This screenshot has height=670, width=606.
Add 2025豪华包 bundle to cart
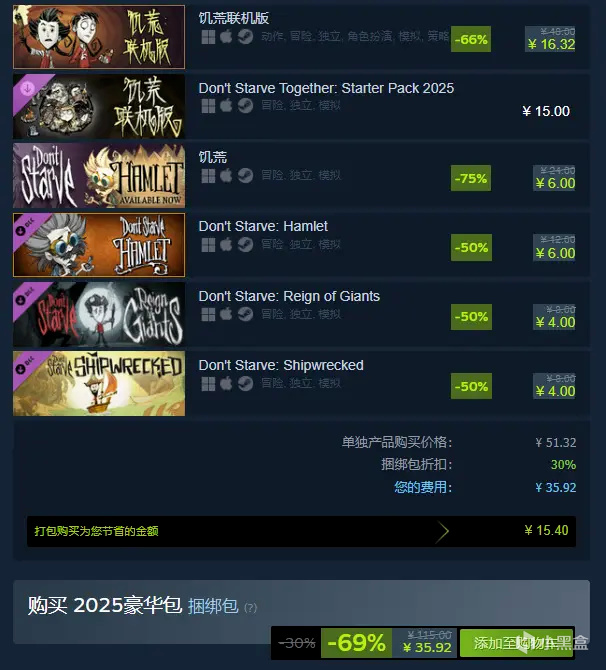click(x=516, y=643)
